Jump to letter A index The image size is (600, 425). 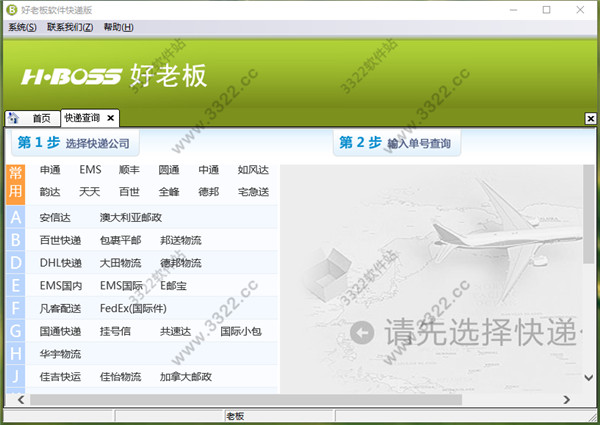pos(15,217)
